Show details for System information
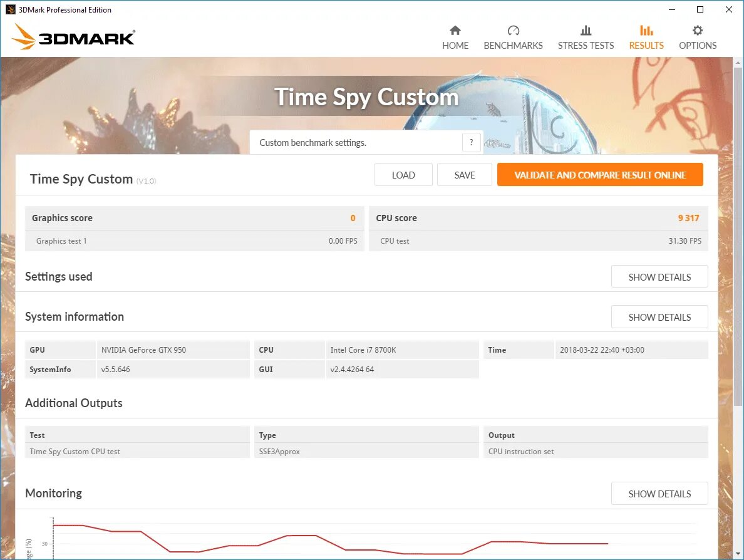 659,316
